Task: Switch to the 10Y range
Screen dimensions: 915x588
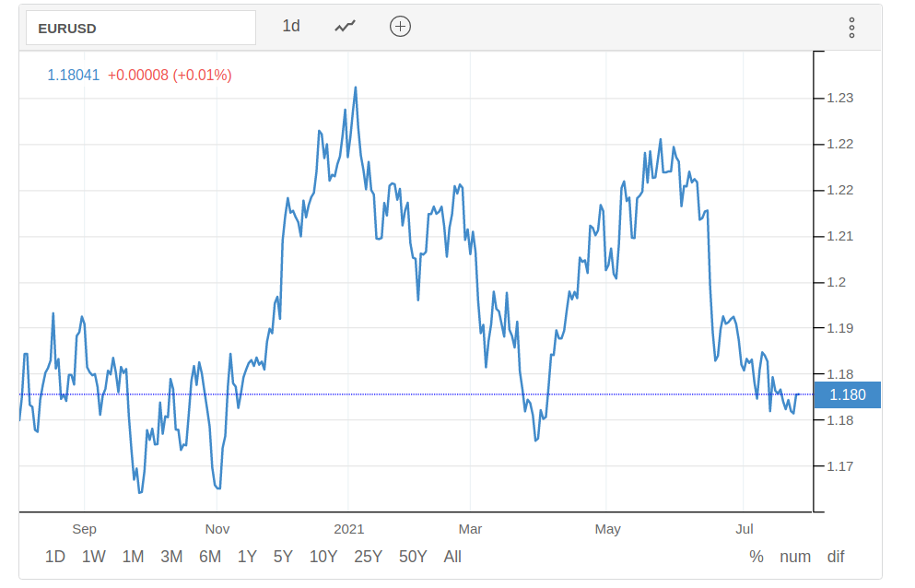Action: point(323,557)
